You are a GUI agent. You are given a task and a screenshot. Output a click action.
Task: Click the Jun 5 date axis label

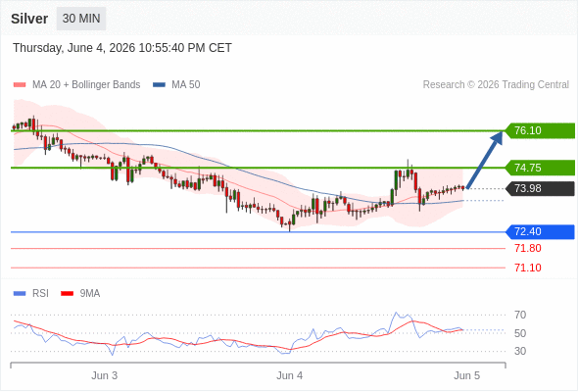pyautogui.click(x=467, y=375)
